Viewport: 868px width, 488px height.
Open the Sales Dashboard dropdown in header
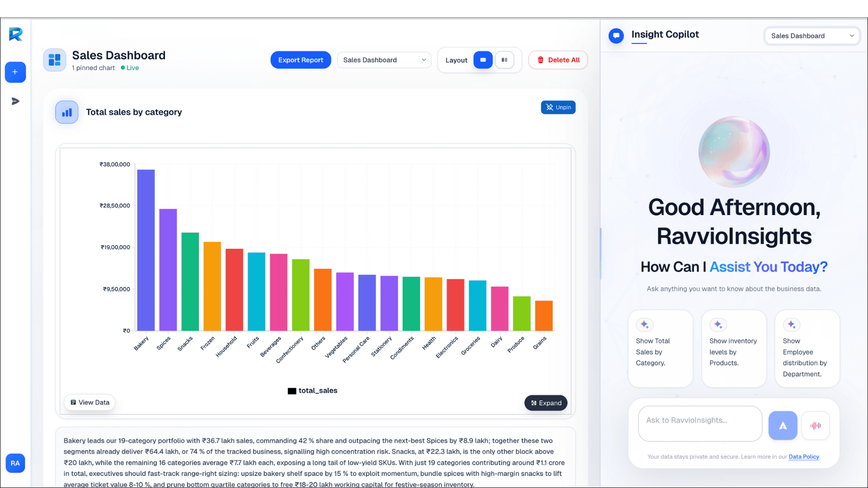[383, 60]
